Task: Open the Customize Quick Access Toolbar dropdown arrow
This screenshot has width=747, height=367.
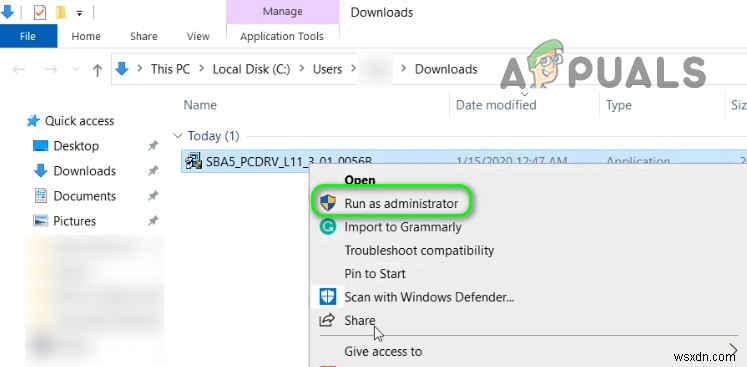Action: click(x=80, y=14)
